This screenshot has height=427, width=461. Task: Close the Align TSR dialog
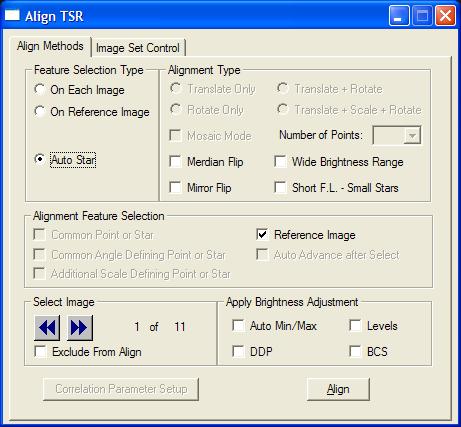pos(446,16)
